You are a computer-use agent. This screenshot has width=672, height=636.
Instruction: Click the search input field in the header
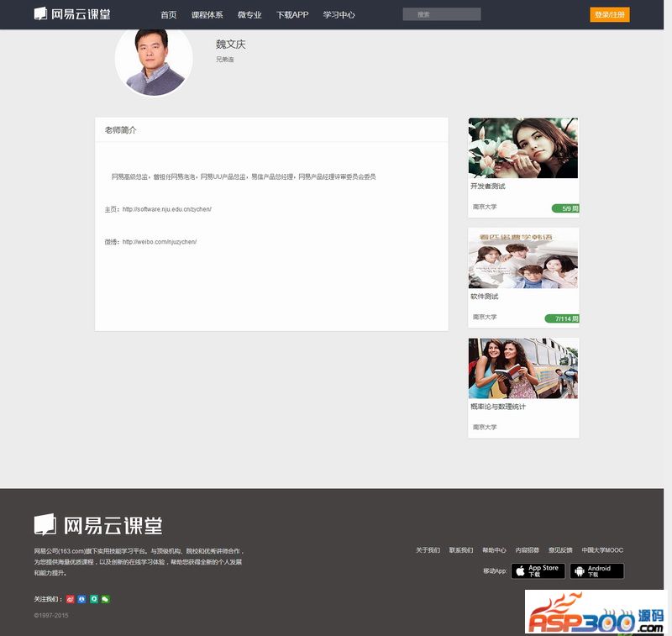click(x=442, y=14)
